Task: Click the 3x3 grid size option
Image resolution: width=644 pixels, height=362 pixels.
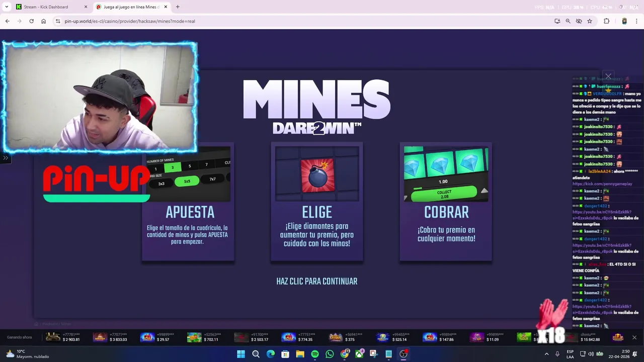Action: tap(161, 184)
